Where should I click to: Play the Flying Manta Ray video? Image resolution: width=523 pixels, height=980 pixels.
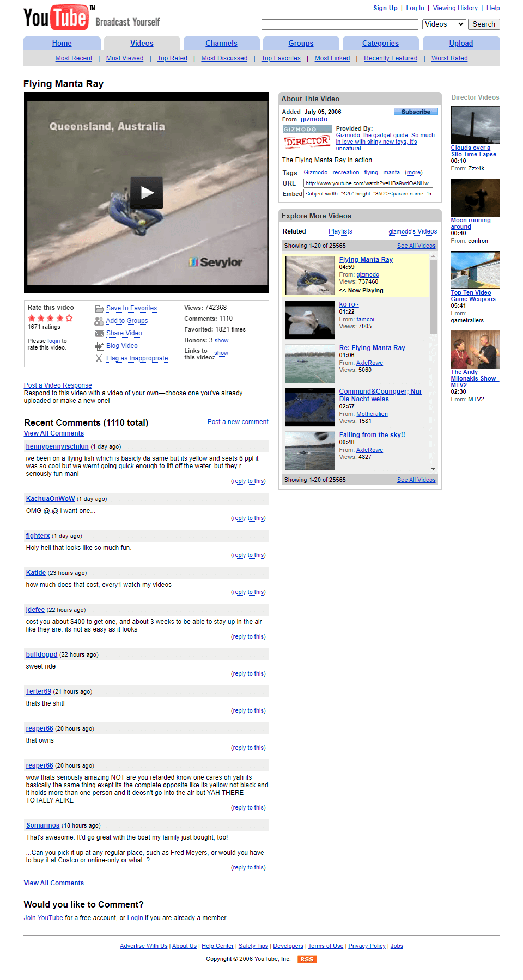(147, 193)
